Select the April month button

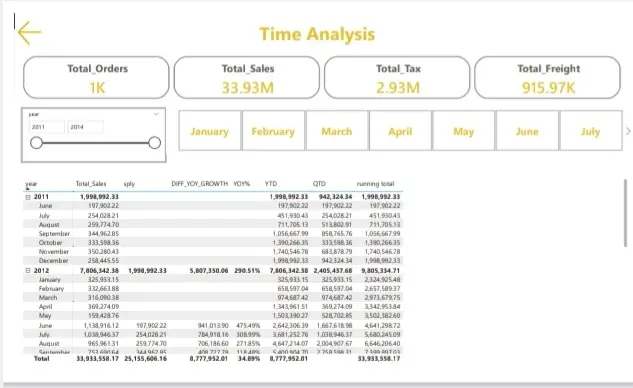coord(400,131)
